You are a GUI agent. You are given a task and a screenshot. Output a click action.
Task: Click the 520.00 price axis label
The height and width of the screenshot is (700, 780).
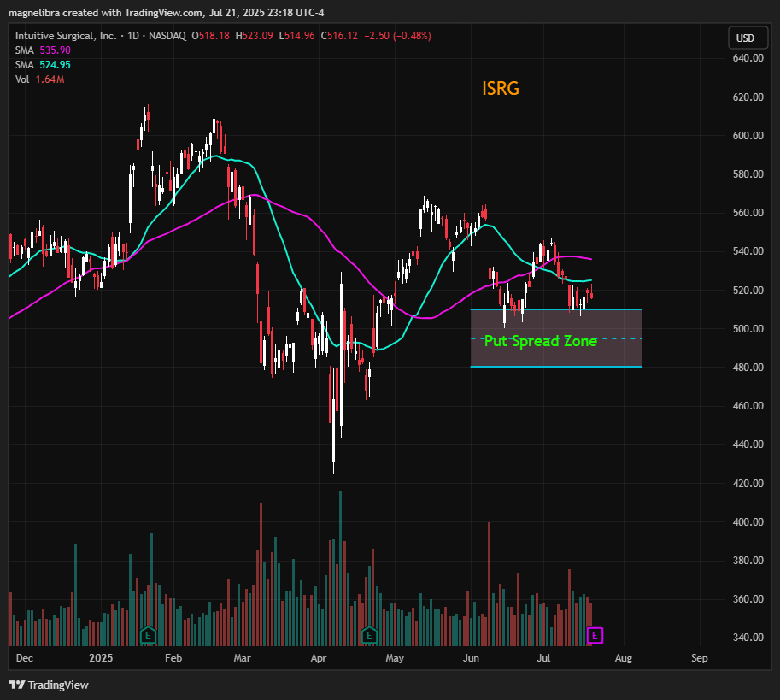[748, 290]
